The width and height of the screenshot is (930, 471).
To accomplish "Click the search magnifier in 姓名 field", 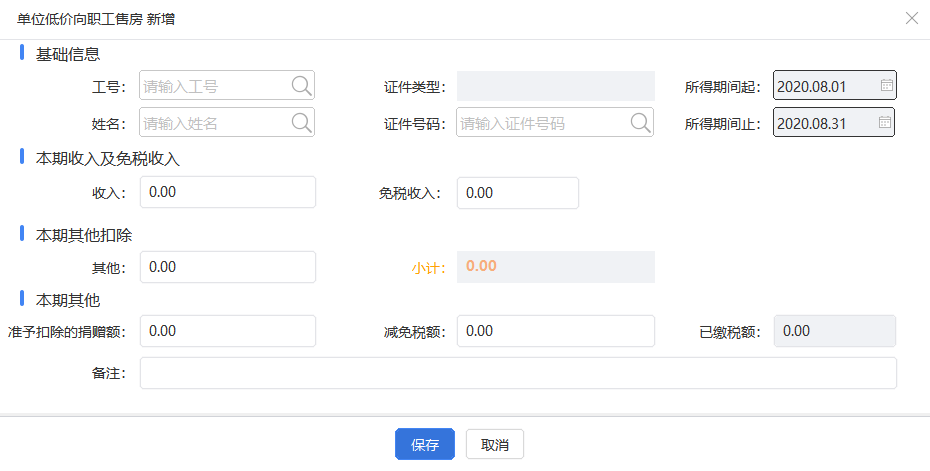I will click(x=302, y=123).
